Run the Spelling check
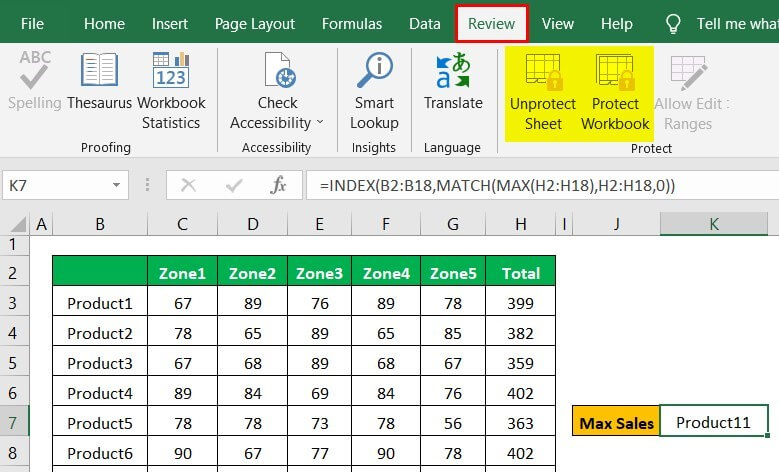Screen dimensions: 779x472 tap(34, 80)
